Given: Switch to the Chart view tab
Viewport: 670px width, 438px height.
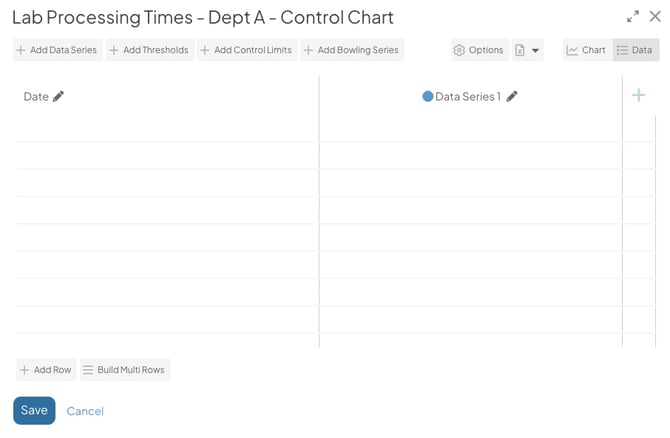Looking at the screenshot, I should point(588,50).
